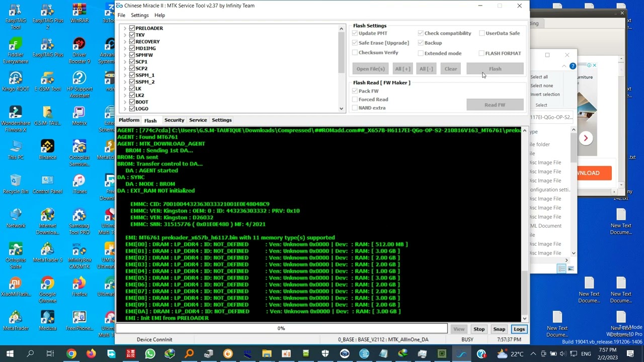The image size is (644, 362).
Task: Launch Fiddler Everywhere from the desktop
Action: [x=16, y=51]
